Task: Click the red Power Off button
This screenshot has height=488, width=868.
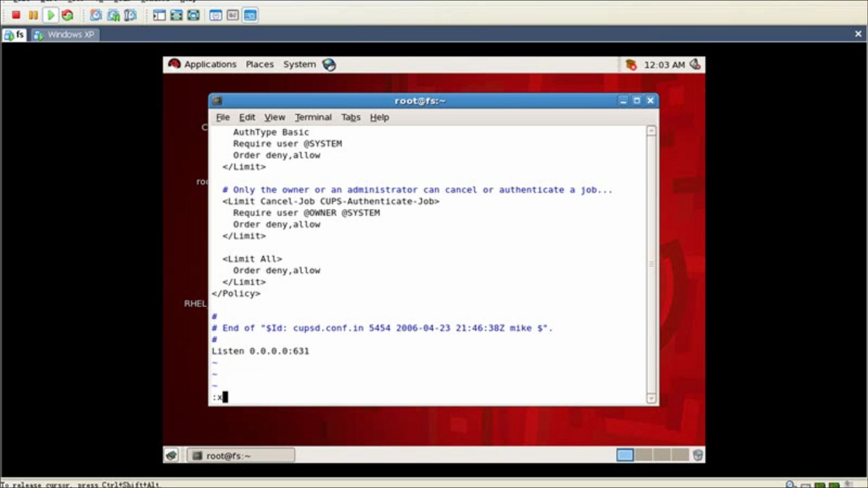Action: 16,15
